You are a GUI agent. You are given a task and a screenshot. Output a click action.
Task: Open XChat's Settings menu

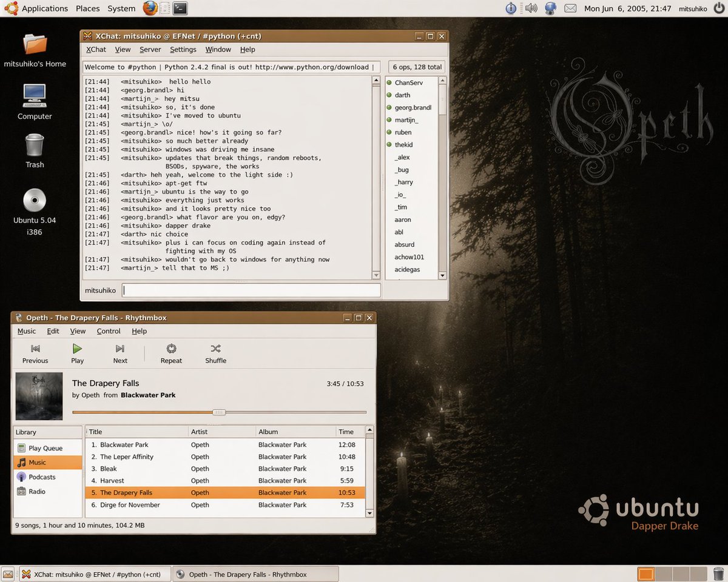pyautogui.click(x=183, y=50)
